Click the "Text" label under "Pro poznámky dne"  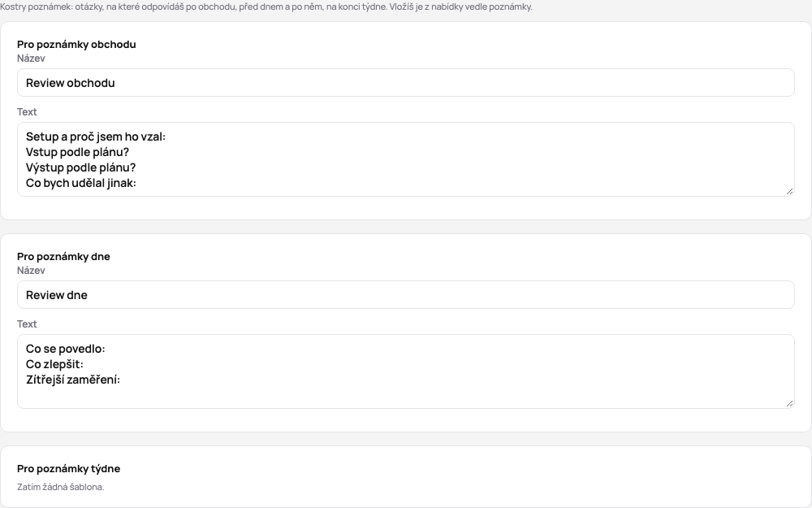coord(27,323)
